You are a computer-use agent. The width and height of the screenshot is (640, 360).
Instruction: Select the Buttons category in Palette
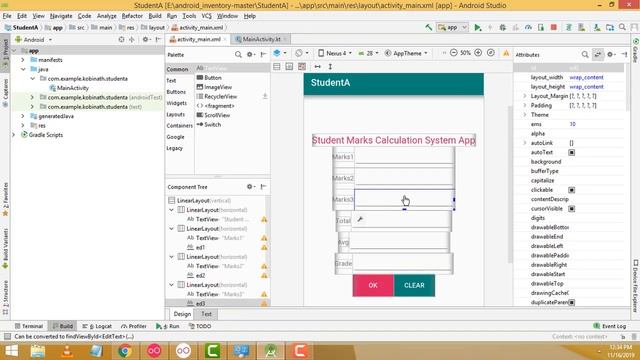coord(176,92)
